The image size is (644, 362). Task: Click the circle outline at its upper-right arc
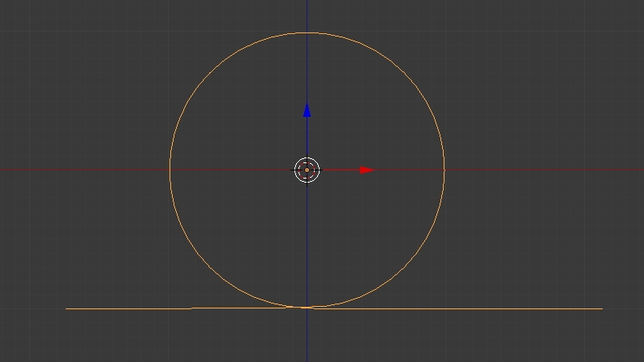403,73
